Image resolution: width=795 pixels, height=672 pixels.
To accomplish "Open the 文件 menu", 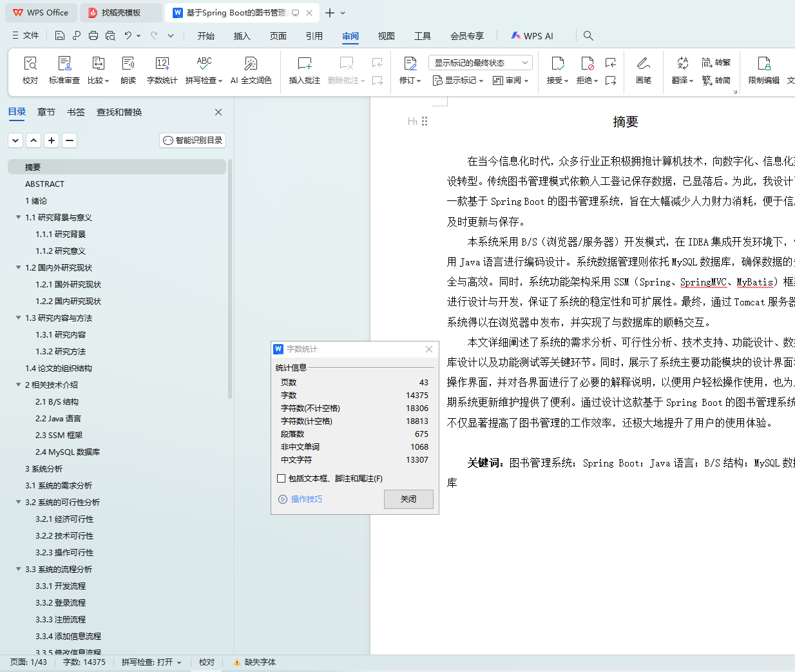I will tap(26, 35).
